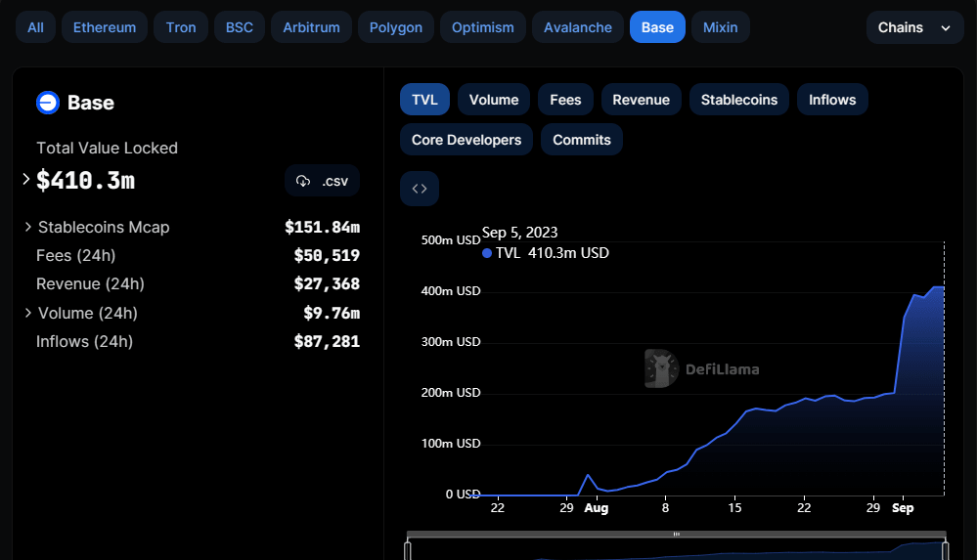Expand the Stablecoins Mcap row

point(28,227)
